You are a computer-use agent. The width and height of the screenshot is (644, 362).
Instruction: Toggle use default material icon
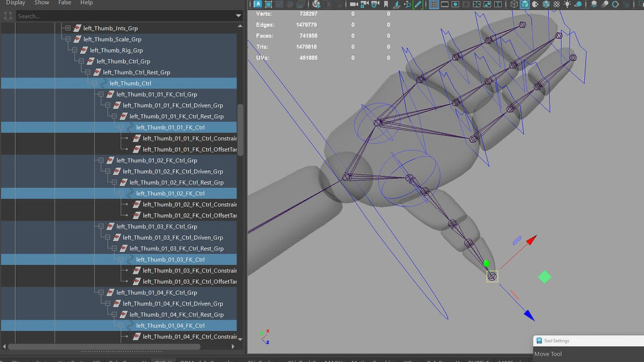click(535, 4)
